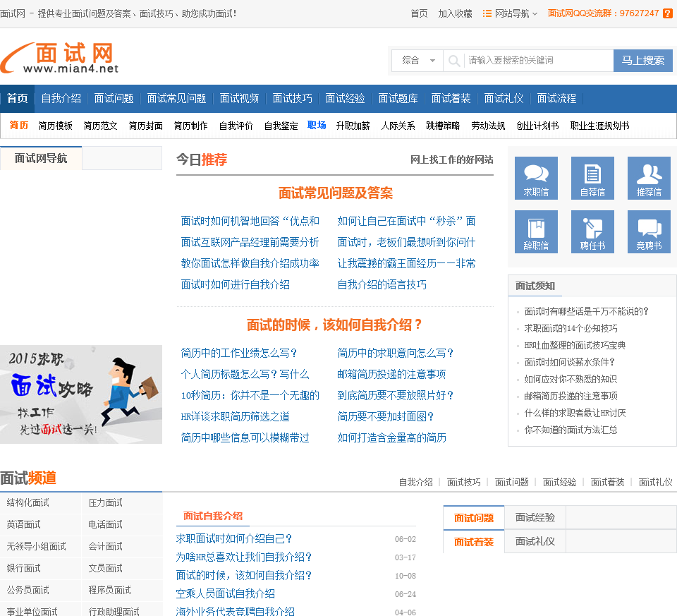Open 面试题库 navigation item
Viewport: 677px width, 616px height.
(x=398, y=99)
